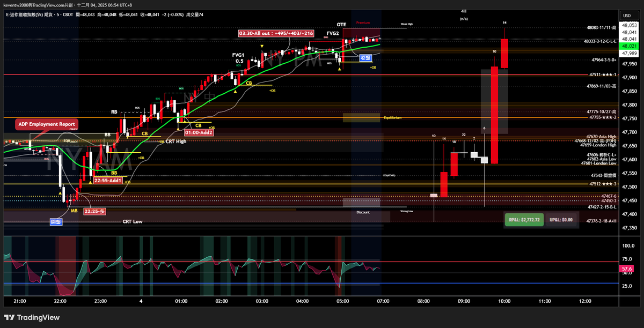The image size is (644, 328).
Task: Click level label 47670-Asia High
Action: (x=602, y=137)
